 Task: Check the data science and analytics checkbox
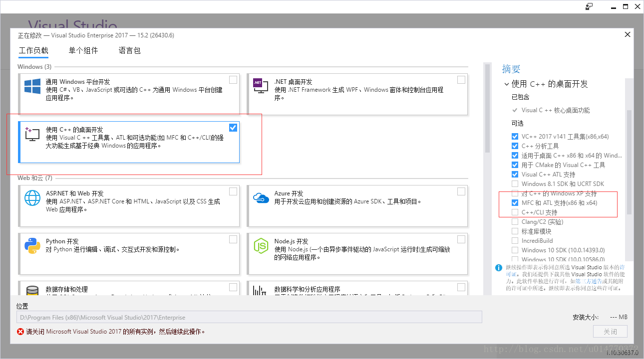point(461,287)
